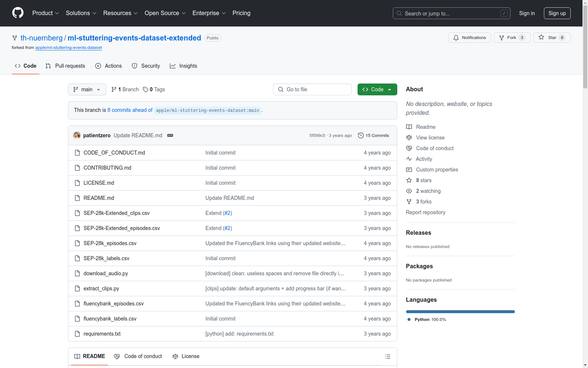Open the green Code dropdown button
Screen dimensions: 588x368
click(377, 89)
